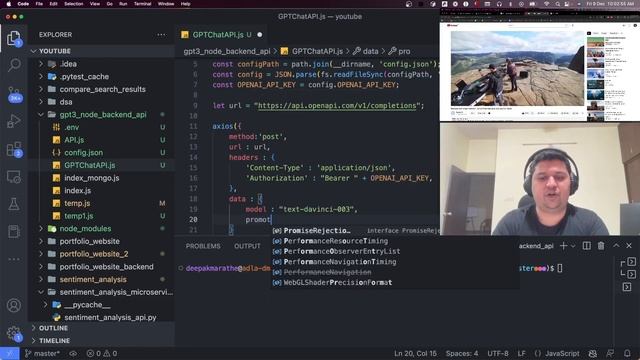Click the master branch indicator
The width and height of the screenshot is (640, 360).
[x=42, y=353]
